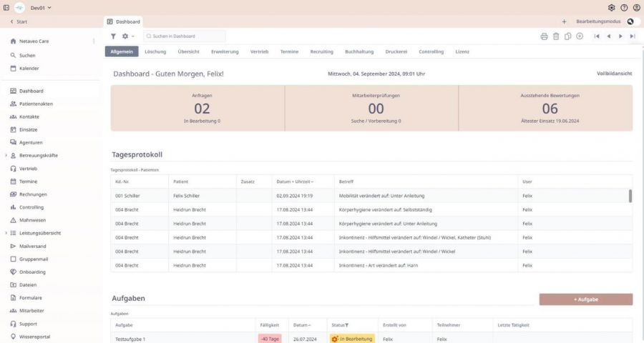Expand the Leistungsübersicht sidebar item
The width and height of the screenshot is (644, 343).
pyautogui.click(x=6, y=233)
